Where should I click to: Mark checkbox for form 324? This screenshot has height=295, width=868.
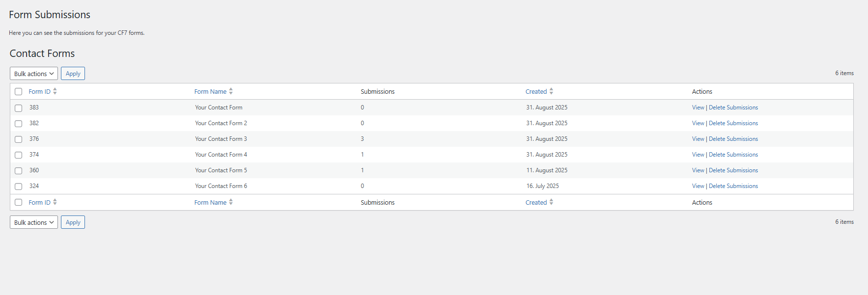pyautogui.click(x=19, y=187)
